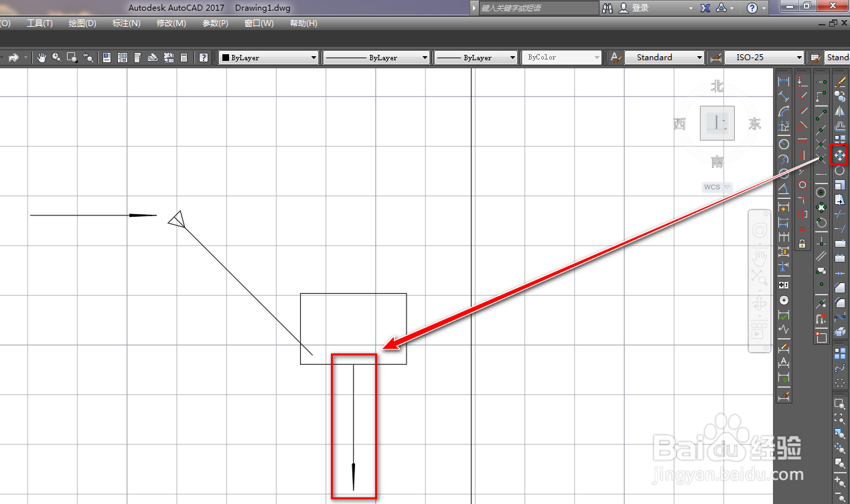This screenshot has width=850, height=504.
Task: Select the Explode tool
Action: pyautogui.click(x=839, y=332)
